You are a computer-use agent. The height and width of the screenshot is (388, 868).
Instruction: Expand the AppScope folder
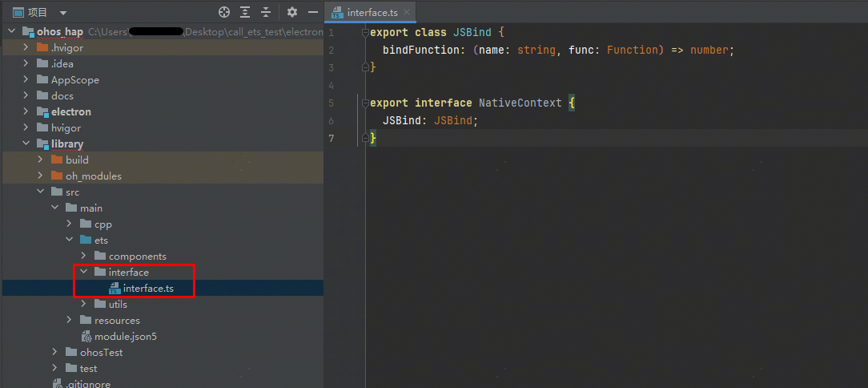click(x=26, y=80)
